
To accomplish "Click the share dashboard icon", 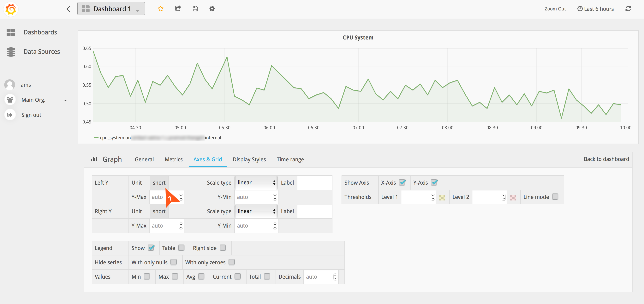I will [x=178, y=9].
